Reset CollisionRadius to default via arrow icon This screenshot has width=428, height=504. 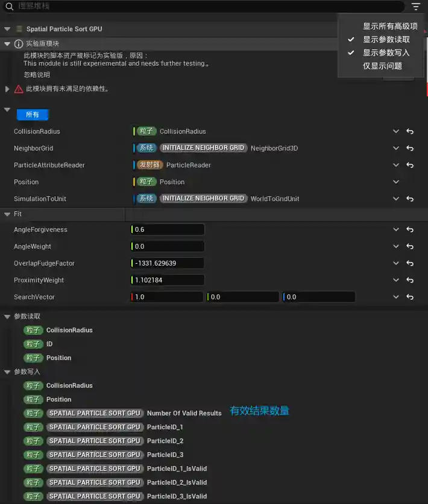tap(410, 131)
